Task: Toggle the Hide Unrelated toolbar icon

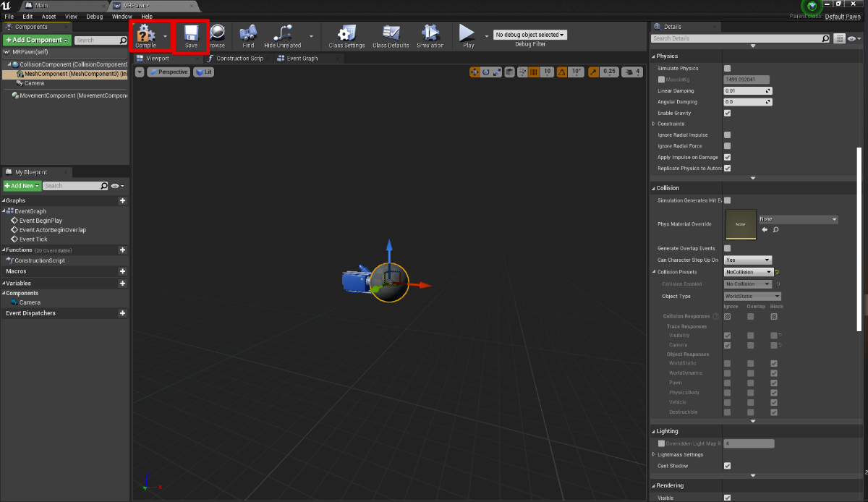Action: [282, 35]
